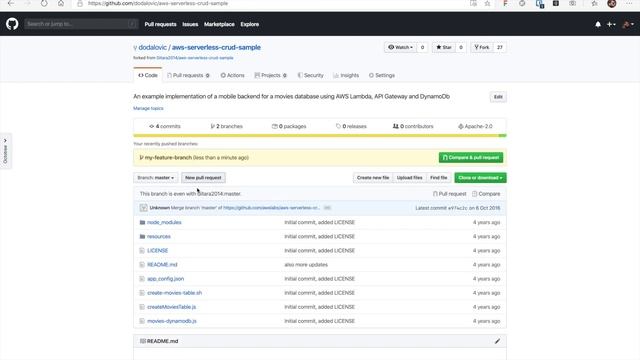Open the resources folder
Image resolution: width=640 pixels, height=360 pixels.
point(159,237)
